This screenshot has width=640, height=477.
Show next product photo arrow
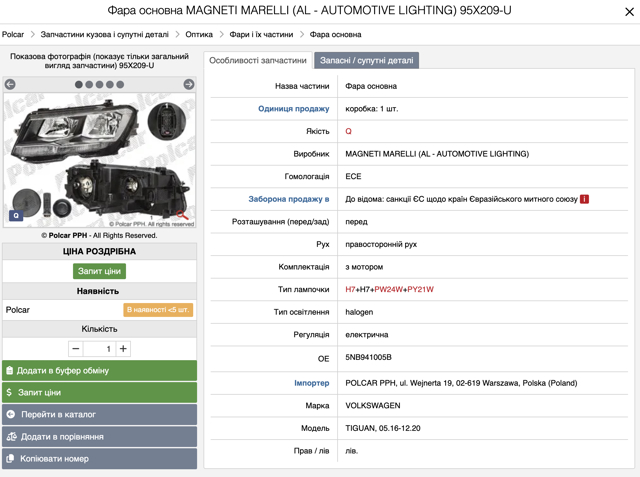(x=189, y=84)
